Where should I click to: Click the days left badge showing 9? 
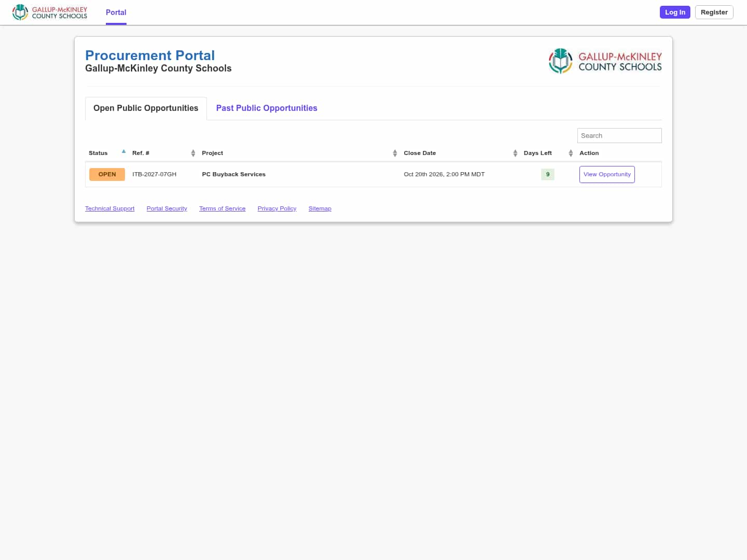(548, 174)
